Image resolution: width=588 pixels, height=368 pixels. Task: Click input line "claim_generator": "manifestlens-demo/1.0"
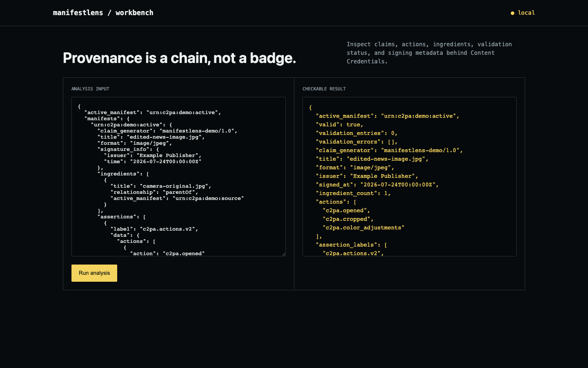167,131
